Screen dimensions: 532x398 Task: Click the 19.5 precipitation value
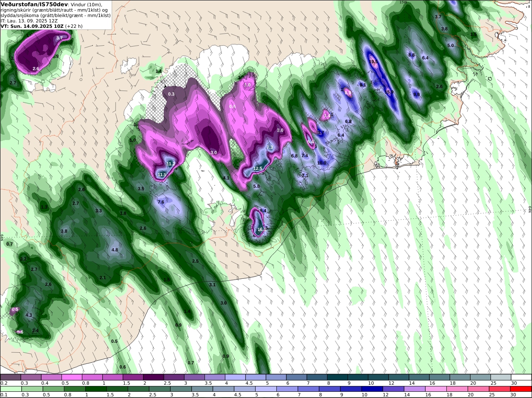[x=373, y=62]
